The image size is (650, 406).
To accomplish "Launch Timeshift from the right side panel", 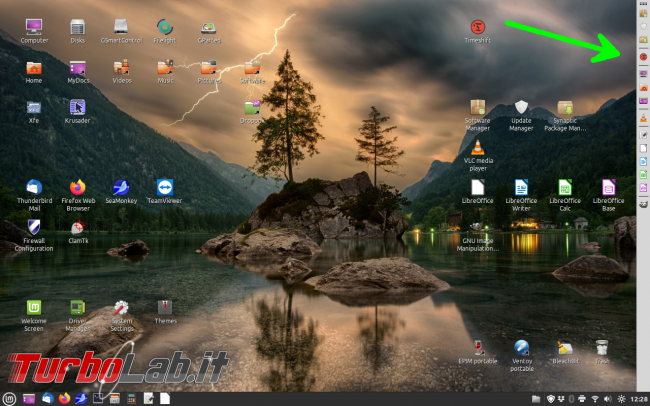I will pyautogui.click(x=643, y=57).
